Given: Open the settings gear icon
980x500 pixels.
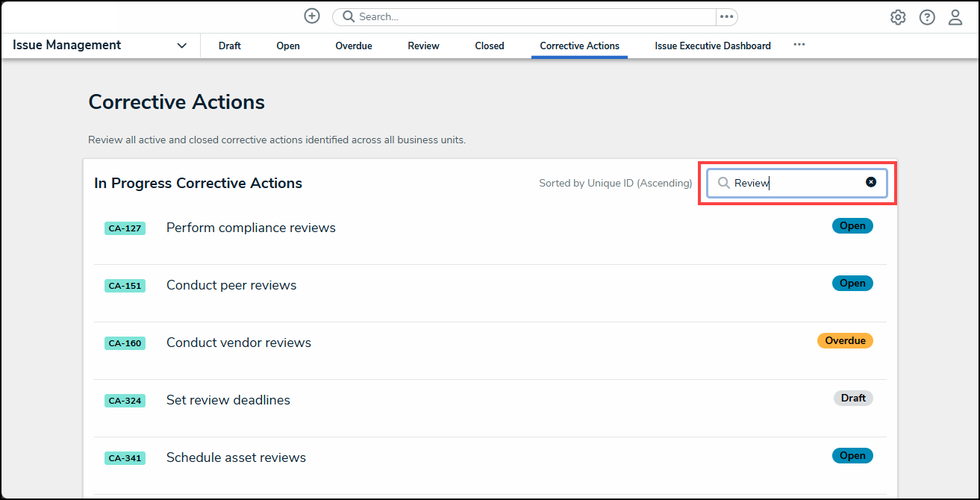Looking at the screenshot, I should click(898, 17).
